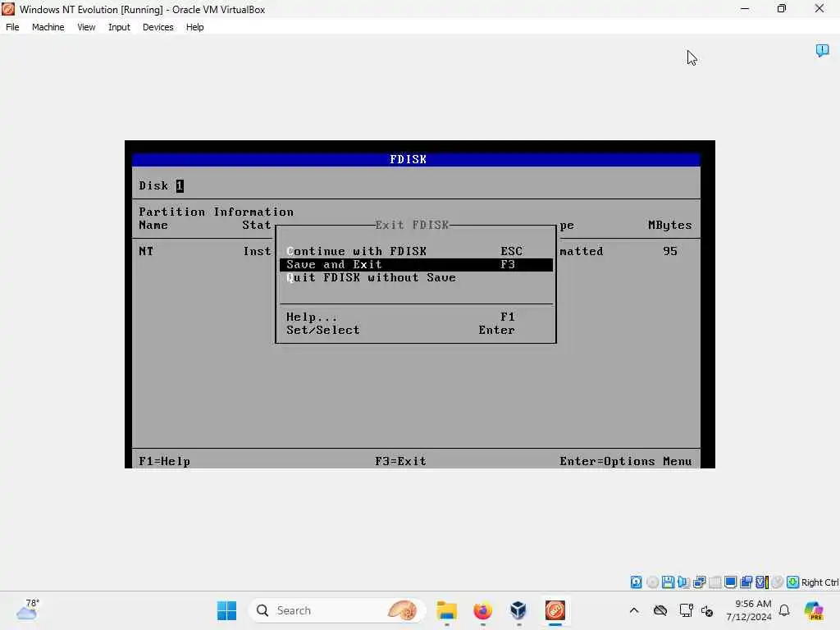Open the clock and date panel
Image resolution: width=840 pixels, height=630 pixels.
(x=748, y=610)
